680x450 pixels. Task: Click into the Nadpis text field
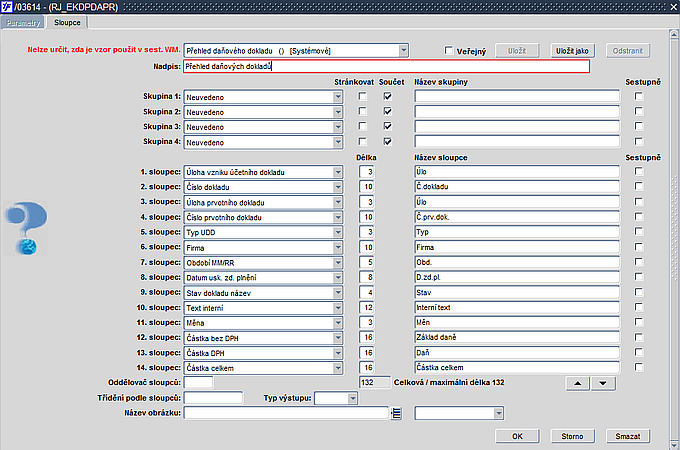(x=386, y=66)
